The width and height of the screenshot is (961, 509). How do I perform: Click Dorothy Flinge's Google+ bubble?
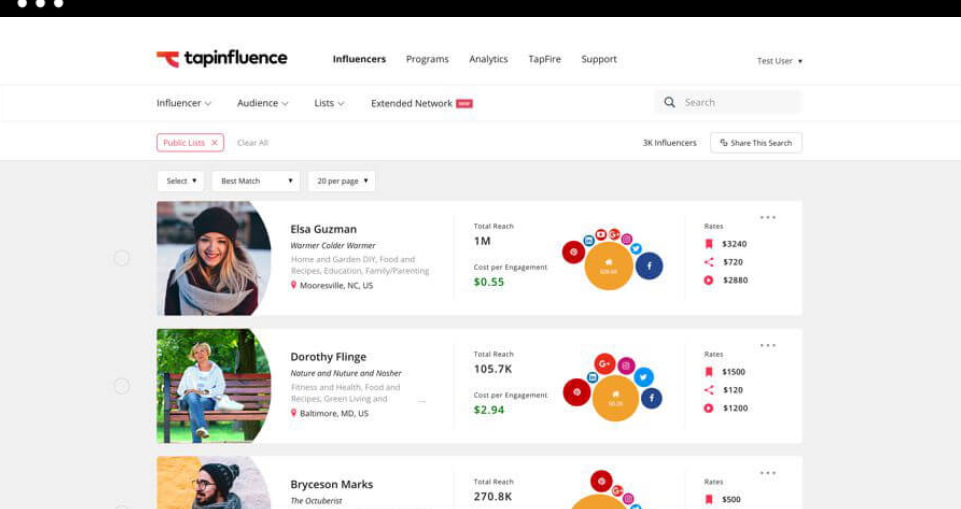click(x=604, y=364)
